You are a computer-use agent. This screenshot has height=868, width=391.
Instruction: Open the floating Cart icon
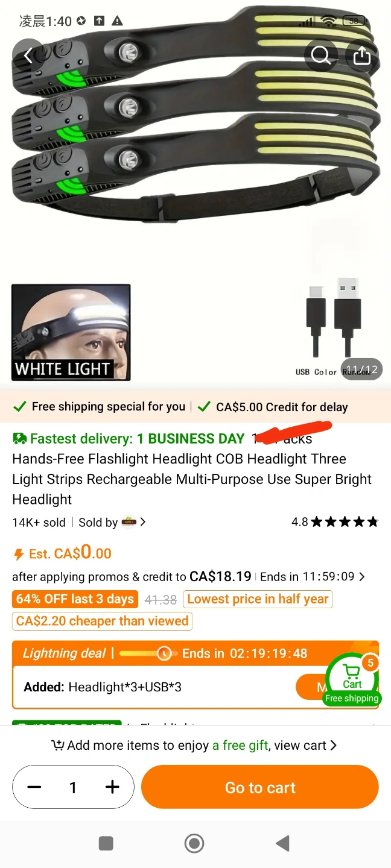click(x=352, y=679)
